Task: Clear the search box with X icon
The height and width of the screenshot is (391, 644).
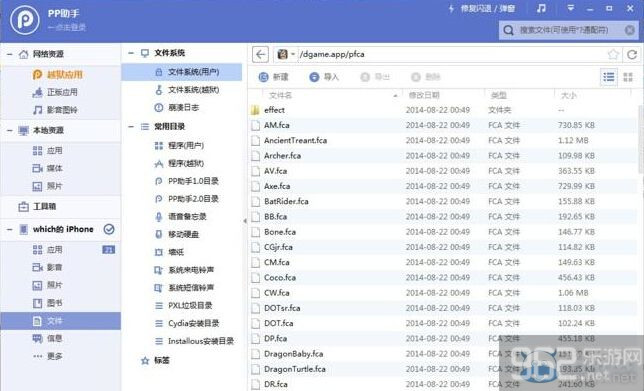Action: 630,30
